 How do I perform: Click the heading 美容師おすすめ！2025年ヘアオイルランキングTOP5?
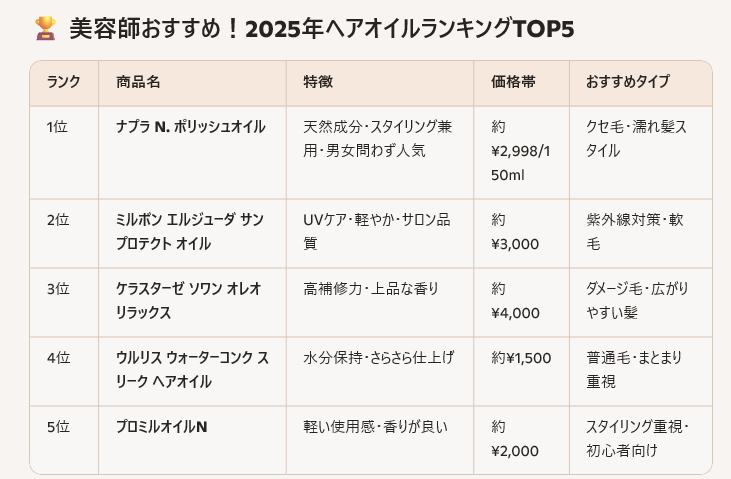coord(321,28)
